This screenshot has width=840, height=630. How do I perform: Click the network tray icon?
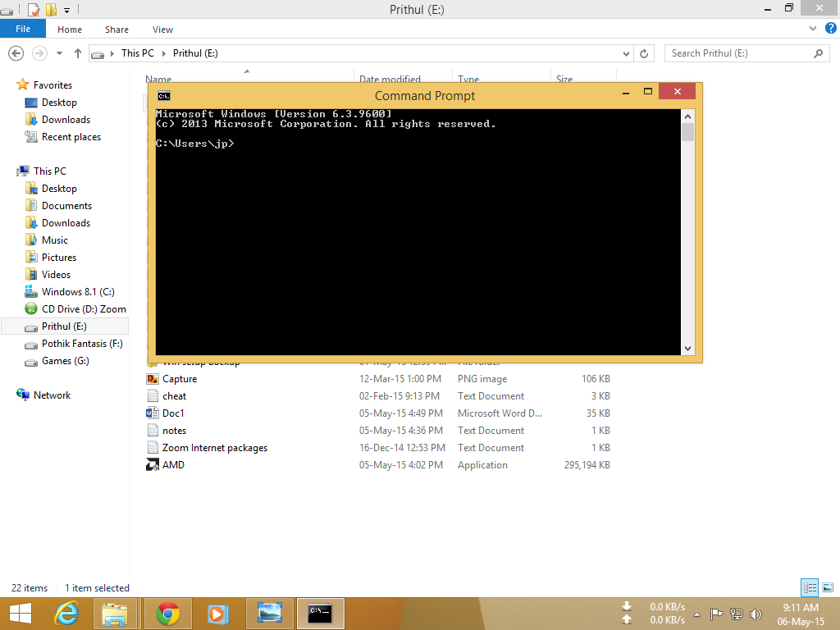coord(737,614)
